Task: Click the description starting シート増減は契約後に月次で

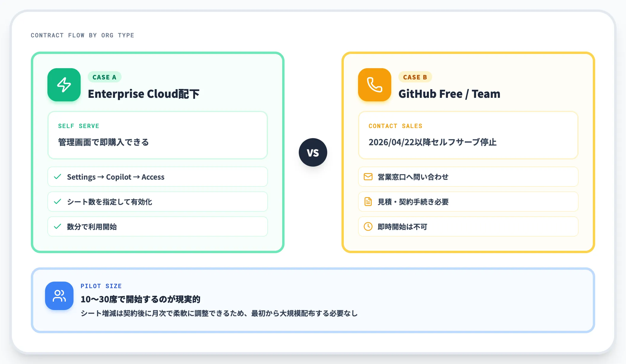Action: pos(219,313)
